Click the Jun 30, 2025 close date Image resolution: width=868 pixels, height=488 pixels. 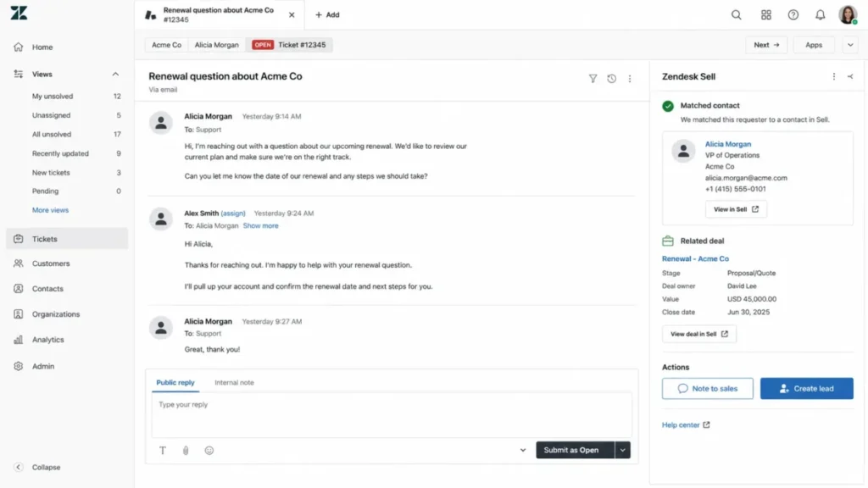(748, 313)
